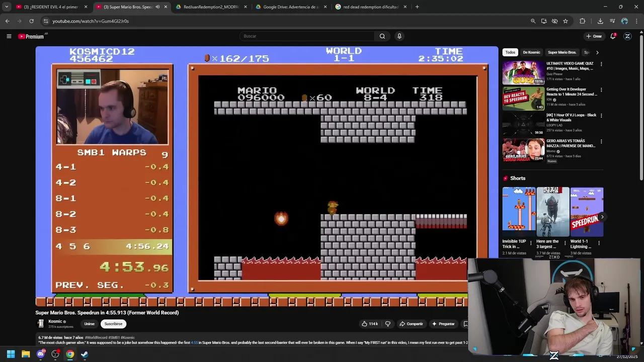Open Ultimate Video Game Quiz thumbnail
Viewport: 644px width, 362px height.
(523, 73)
